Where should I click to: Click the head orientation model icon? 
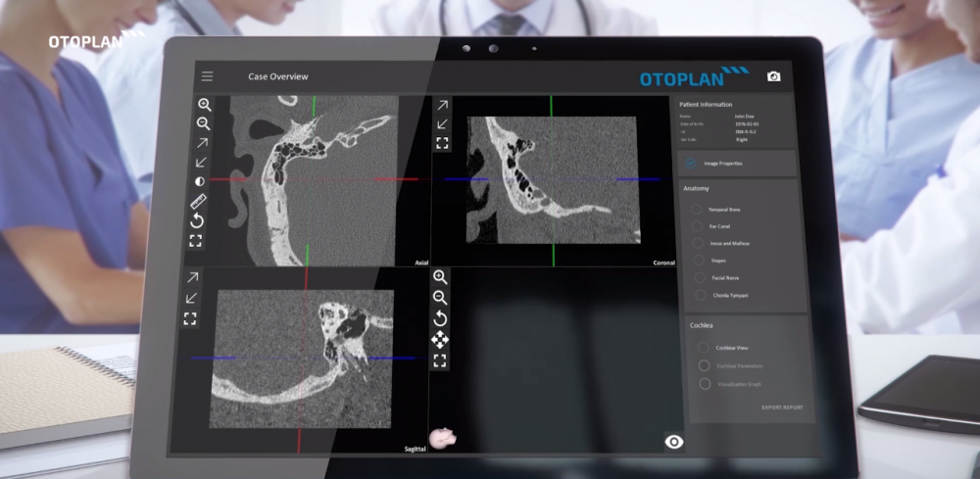click(443, 439)
